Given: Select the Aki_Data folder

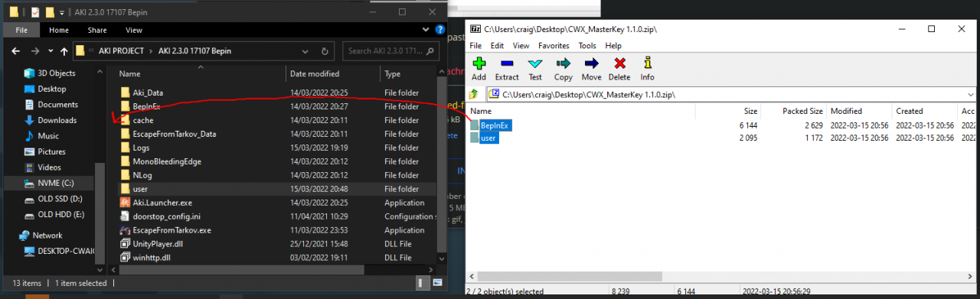Looking at the screenshot, I should click(x=148, y=93).
